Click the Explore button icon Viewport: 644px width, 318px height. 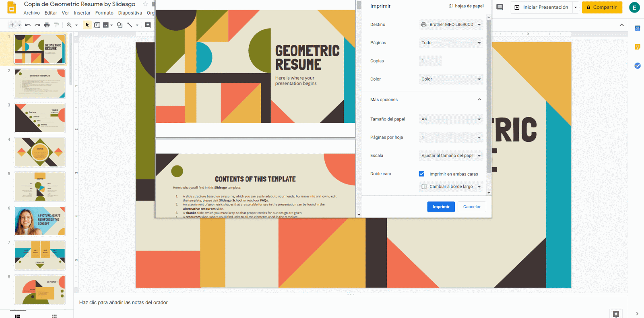[616, 314]
